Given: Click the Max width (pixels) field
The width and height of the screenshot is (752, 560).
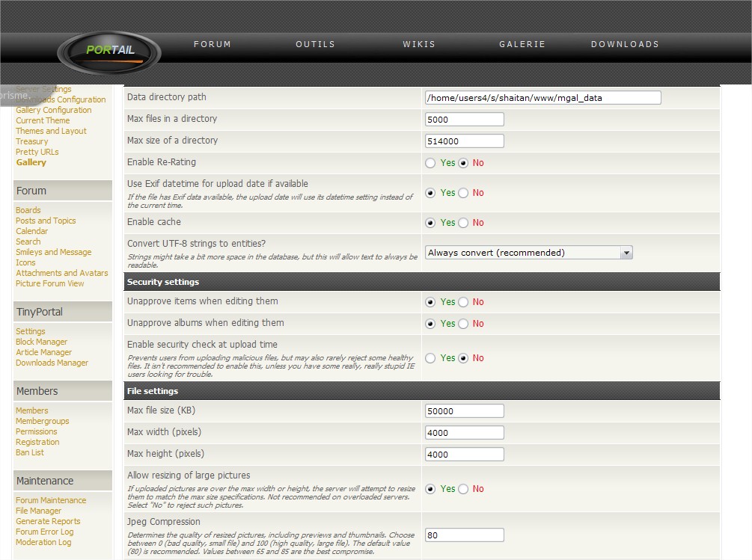Looking at the screenshot, I should pyautogui.click(x=464, y=432).
